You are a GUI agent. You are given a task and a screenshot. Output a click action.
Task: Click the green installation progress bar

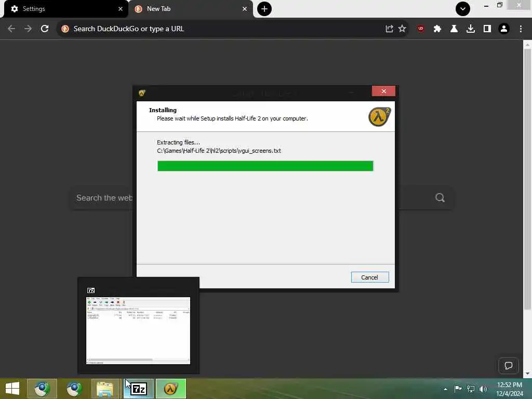[265, 166]
